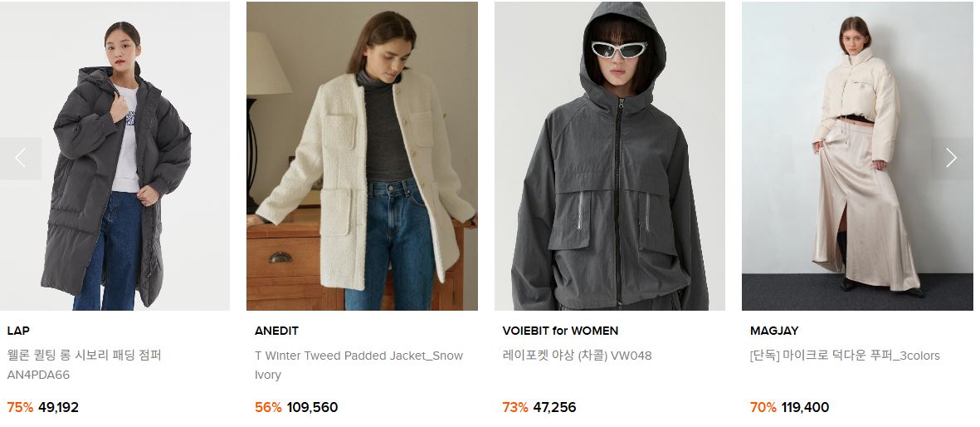Click the 119,400 price

[805, 408]
